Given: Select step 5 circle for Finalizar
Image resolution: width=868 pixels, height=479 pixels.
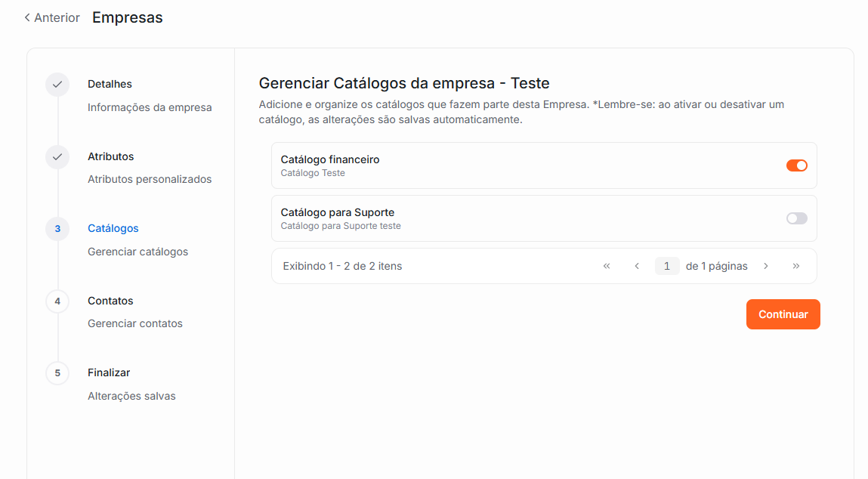Looking at the screenshot, I should coord(57,373).
